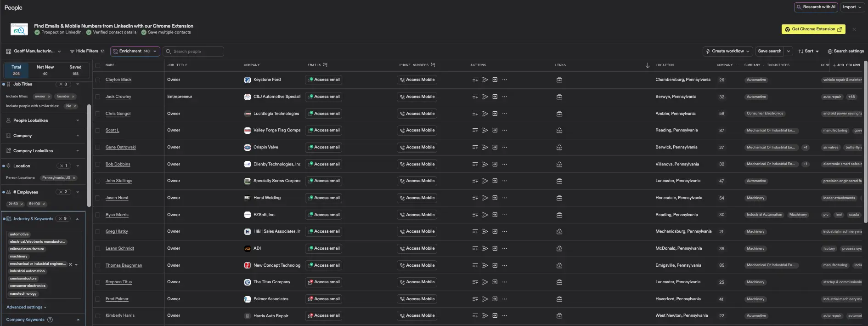868x326 pixels.
Task: Switch to the Net New tab
Action: coord(45,70)
